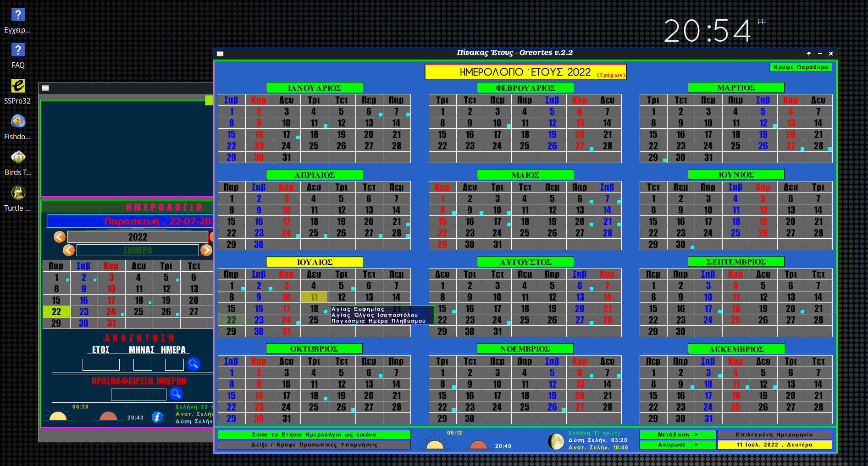Click Δείξε / Κρύψε Προσωπικές Υπομνήσεις

click(314, 444)
